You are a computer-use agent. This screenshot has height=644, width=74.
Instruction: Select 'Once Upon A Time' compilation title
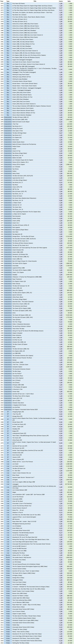coord(17,131)
